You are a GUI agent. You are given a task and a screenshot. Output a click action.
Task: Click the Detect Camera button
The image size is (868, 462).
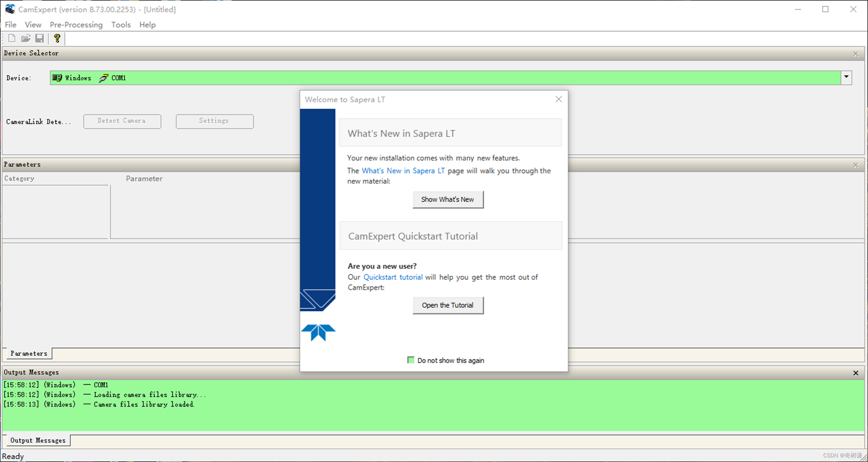tap(122, 121)
